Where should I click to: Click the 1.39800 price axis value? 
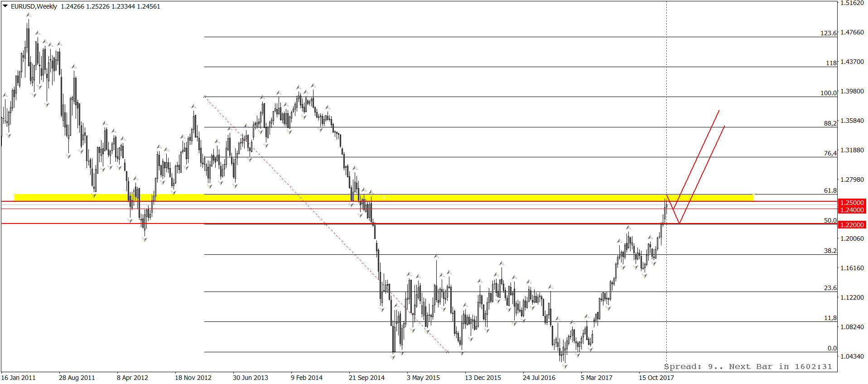[x=852, y=91]
